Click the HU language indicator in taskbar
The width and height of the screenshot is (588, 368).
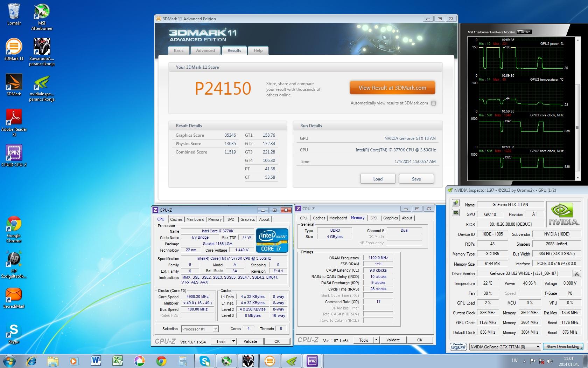tap(515, 360)
